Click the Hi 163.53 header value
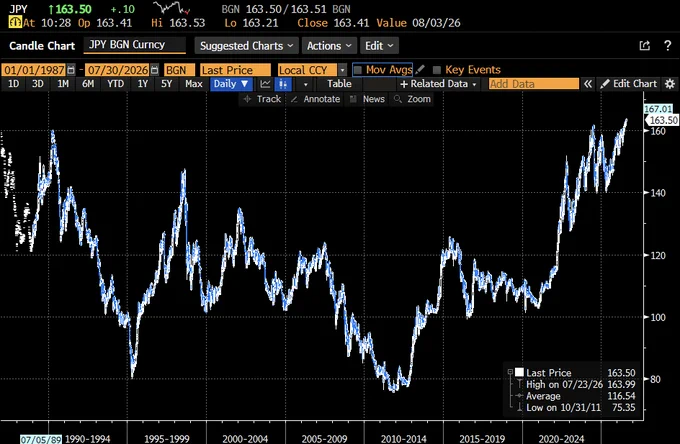 click(x=178, y=23)
